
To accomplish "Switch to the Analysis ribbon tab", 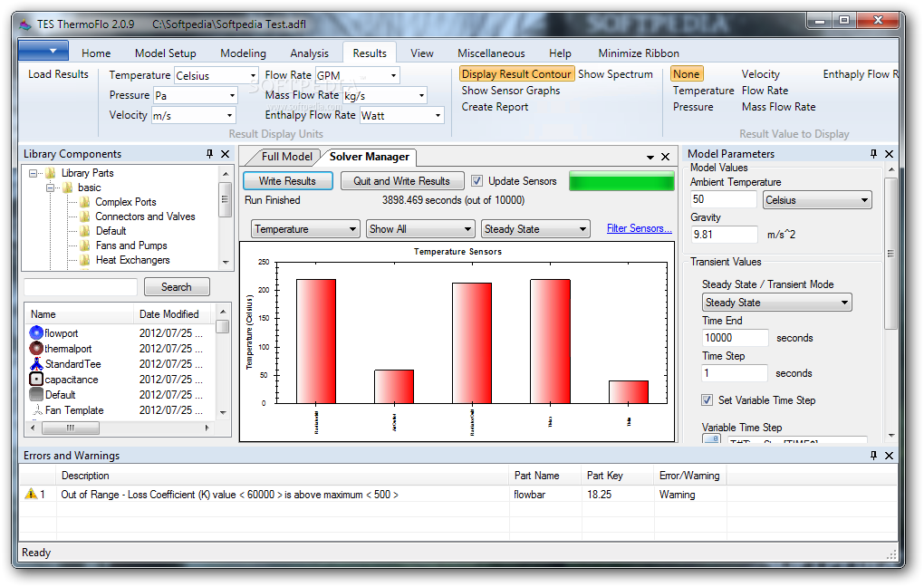I will [x=310, y=53].
